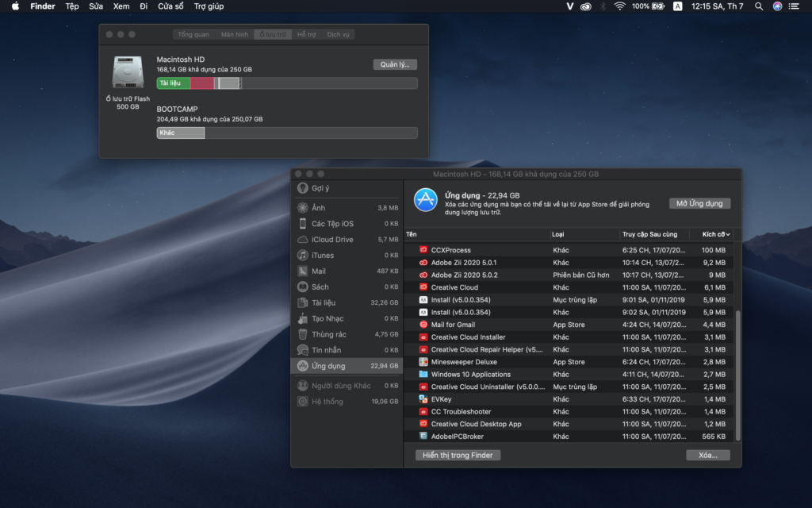
Task: Sort by Kích cỡ column header
Action: click(713, 234)
